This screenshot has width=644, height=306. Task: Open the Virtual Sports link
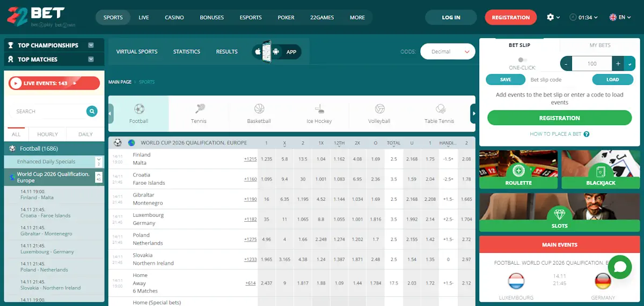click(137, 52)
